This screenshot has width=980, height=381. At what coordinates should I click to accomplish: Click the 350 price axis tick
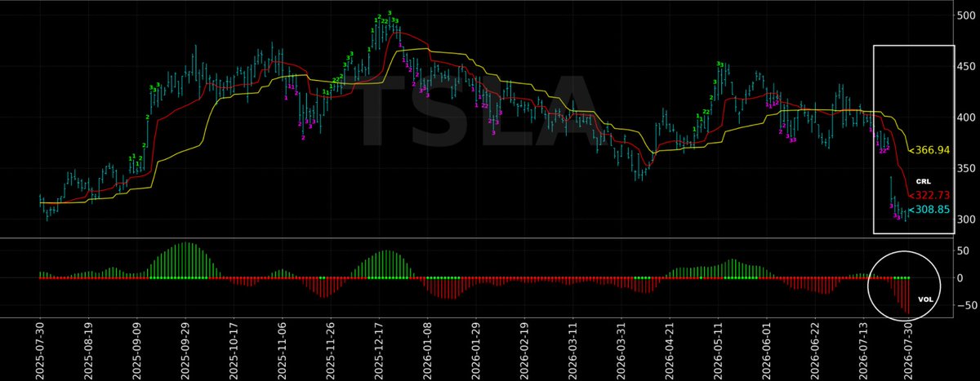[x=968, y=169]
